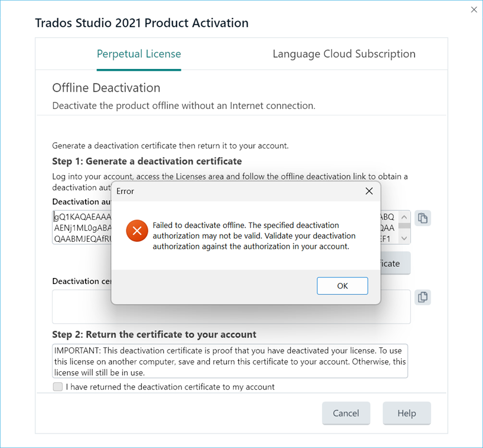Click the IMPORTANT notice text box

click(x=230, y=361)
